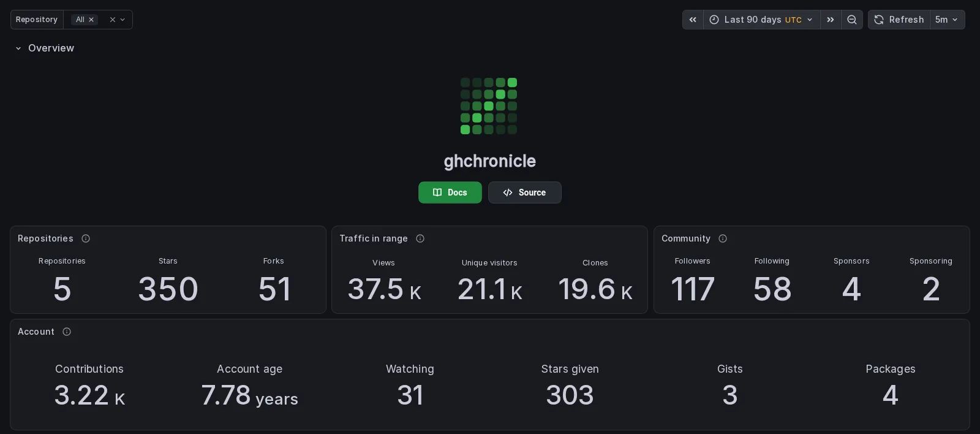Zoom out the time range
980x434 pixels.
click(x=852, y=20)
